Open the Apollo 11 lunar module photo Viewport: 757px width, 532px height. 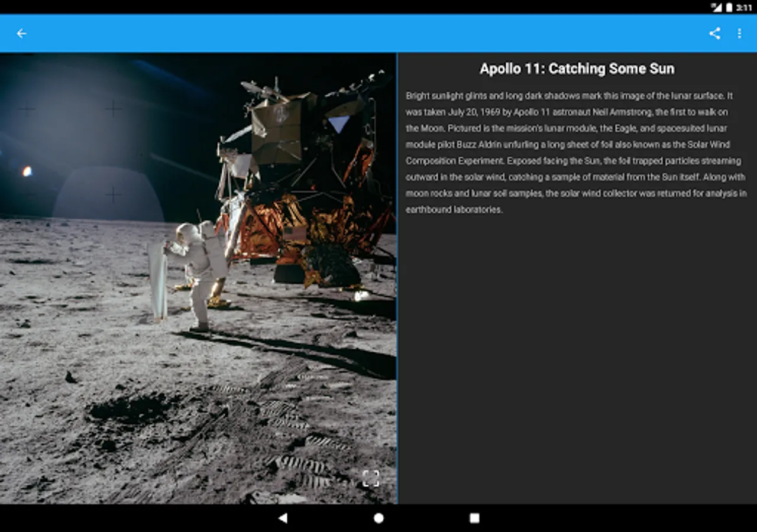pos(198,278)
